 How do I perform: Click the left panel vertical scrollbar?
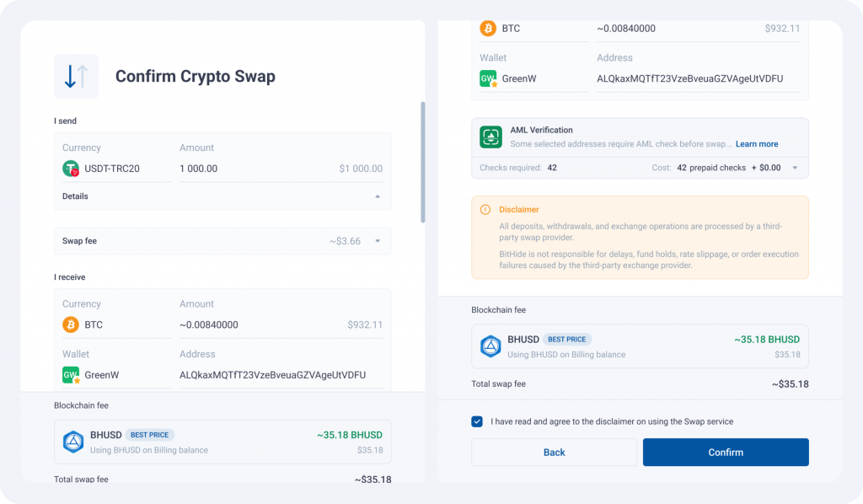[422, 160]
